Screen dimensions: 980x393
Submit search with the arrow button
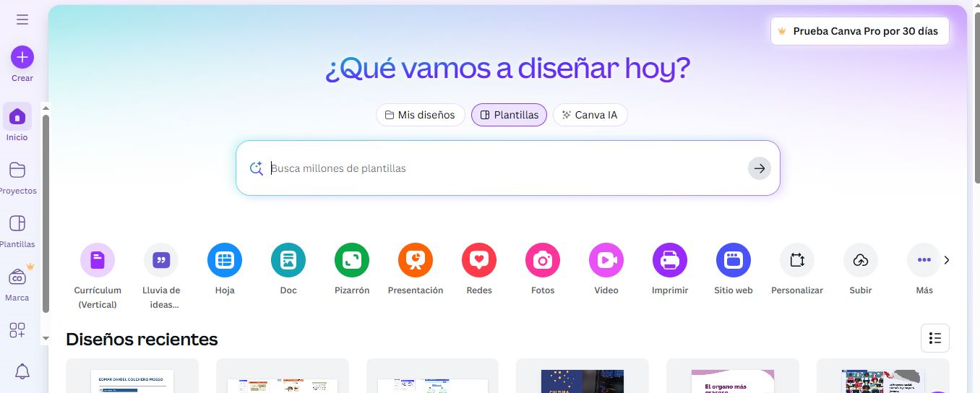759,168
